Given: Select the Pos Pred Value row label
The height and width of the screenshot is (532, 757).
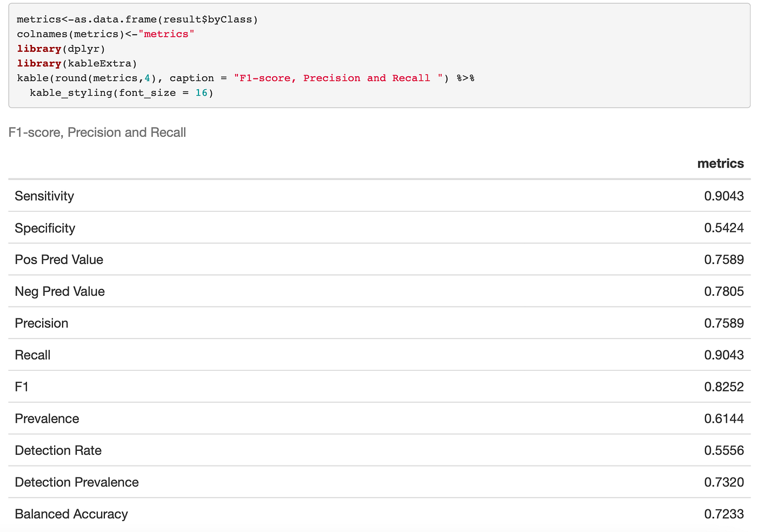Looking at the screenshot, I should click(x=59, y=260).
